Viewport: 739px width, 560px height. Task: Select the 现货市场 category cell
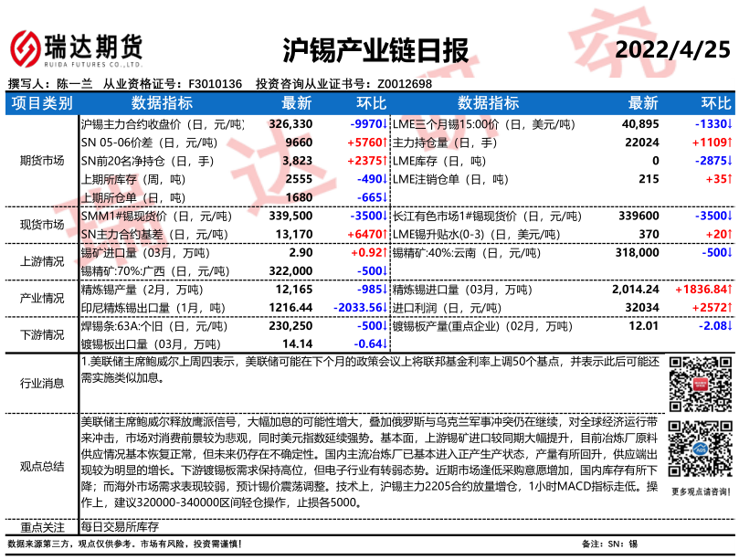point(42,225)
